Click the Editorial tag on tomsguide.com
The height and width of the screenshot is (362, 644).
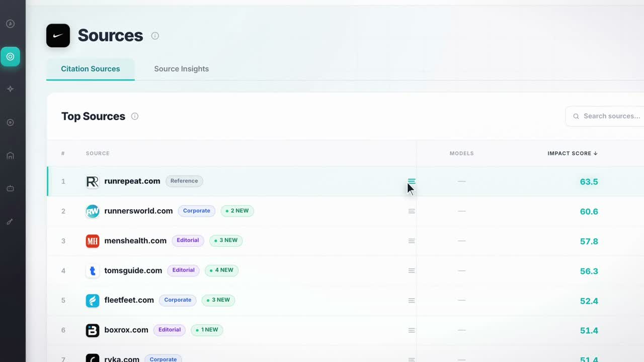[184, 270]
